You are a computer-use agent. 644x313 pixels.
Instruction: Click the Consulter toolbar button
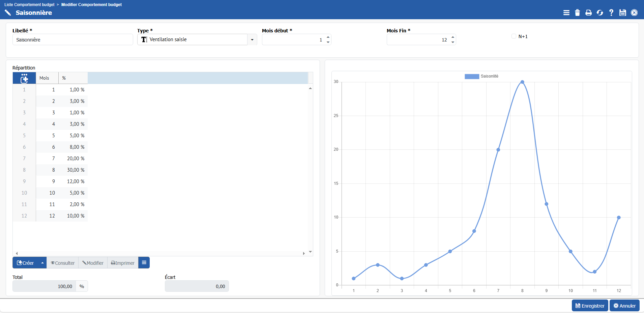tap(63, 263)
